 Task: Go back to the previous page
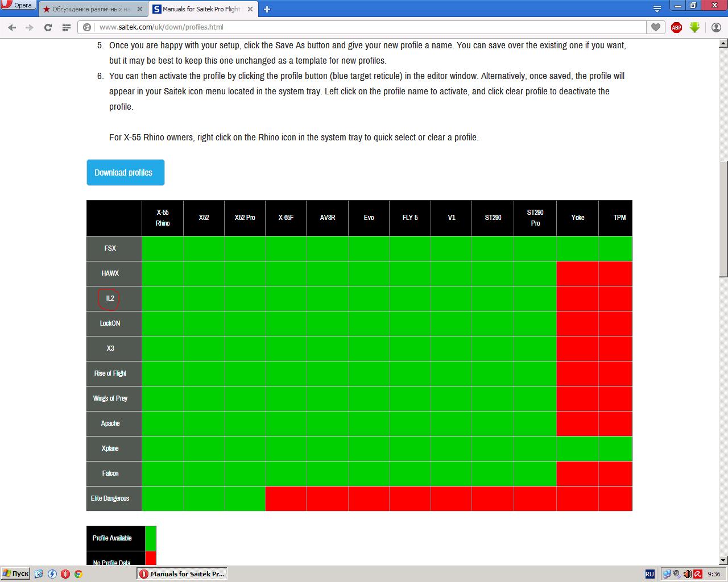[12, 27]
